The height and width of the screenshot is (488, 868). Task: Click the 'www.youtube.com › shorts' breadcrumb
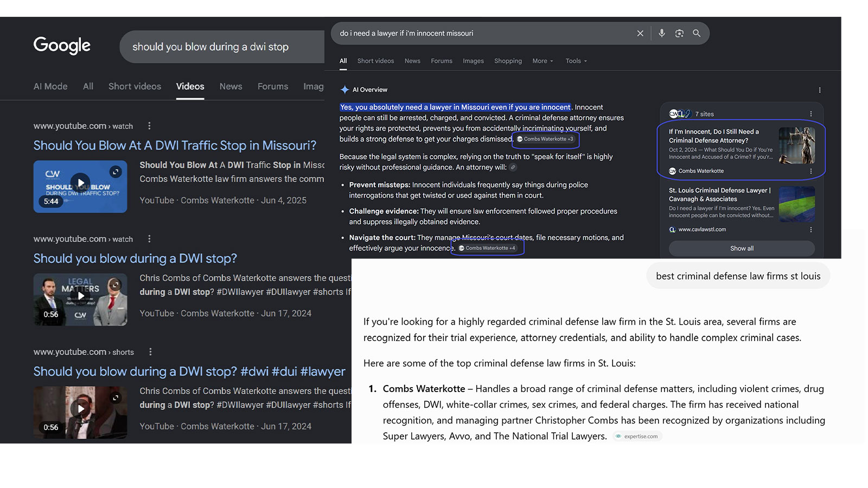pos(84,352)
